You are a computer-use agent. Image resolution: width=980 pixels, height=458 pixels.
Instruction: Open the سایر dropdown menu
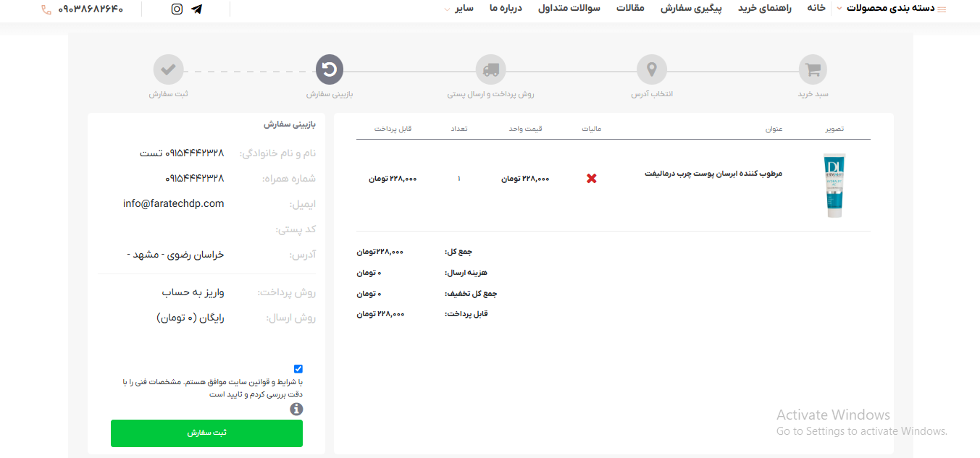(464, 9)
